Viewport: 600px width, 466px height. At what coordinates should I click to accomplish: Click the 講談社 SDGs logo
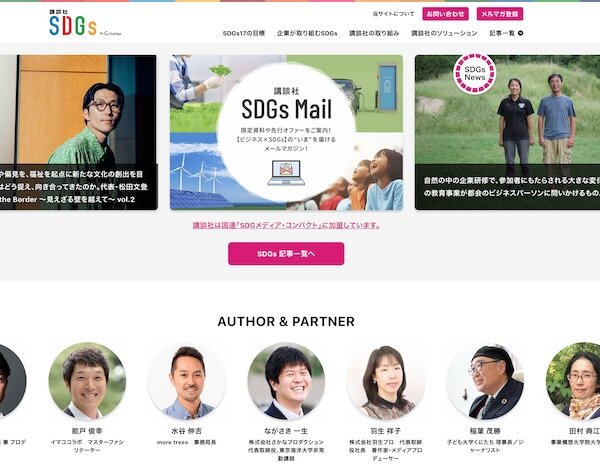[85, 23]
